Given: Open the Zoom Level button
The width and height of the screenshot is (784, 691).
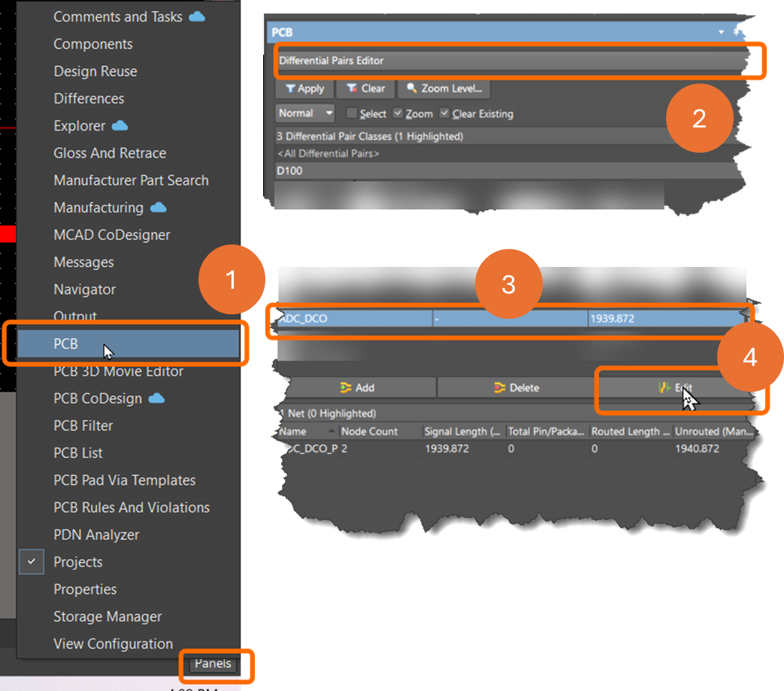Looking at the screenshot, I should point(444,89).
